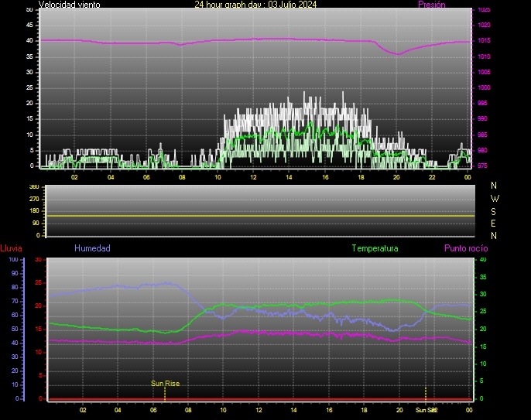This screenshot has height=420, width=531.
Task: Click humidity axis value "80"
Action: [x=15, y=287]
